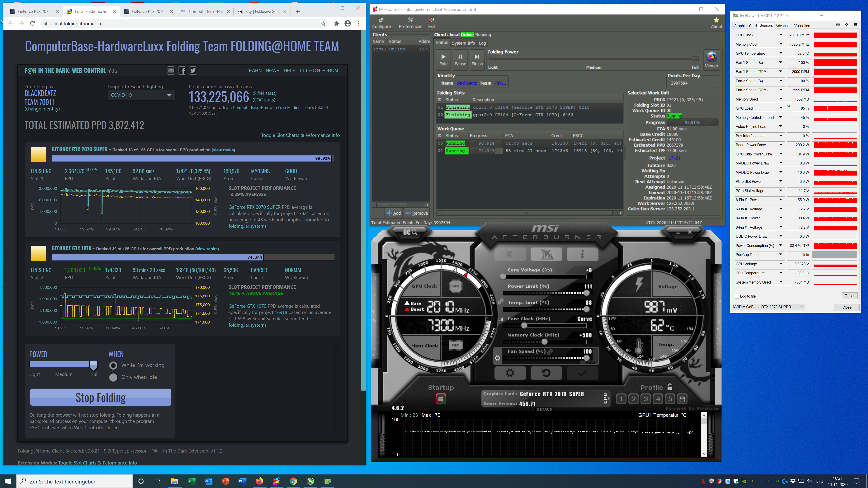This screenshot has height=488, width=868.
Task: Enable the Log to file checkbox
Action: pyautogui.click(x=737, y=296)
